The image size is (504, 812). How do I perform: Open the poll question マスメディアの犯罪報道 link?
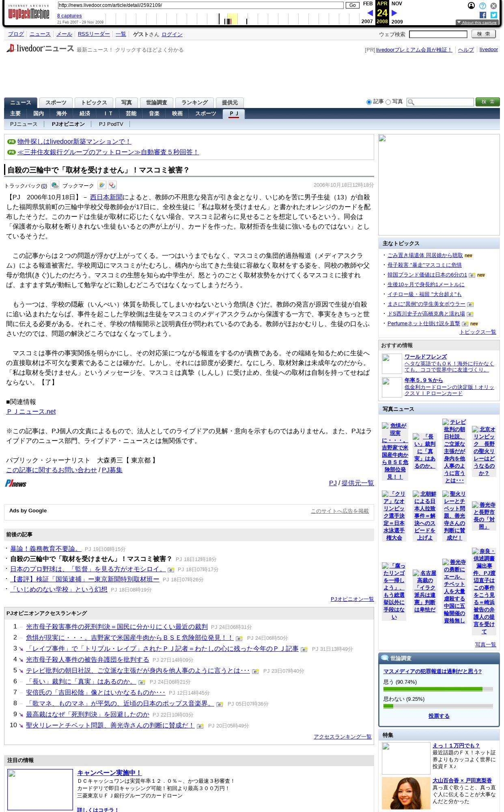click(433, 672)
